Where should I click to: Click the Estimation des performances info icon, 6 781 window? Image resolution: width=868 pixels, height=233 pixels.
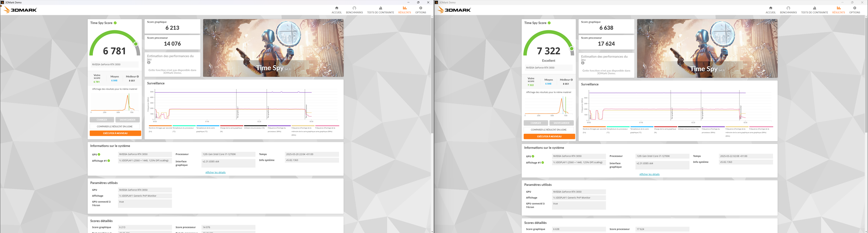[x=149, y=63]
